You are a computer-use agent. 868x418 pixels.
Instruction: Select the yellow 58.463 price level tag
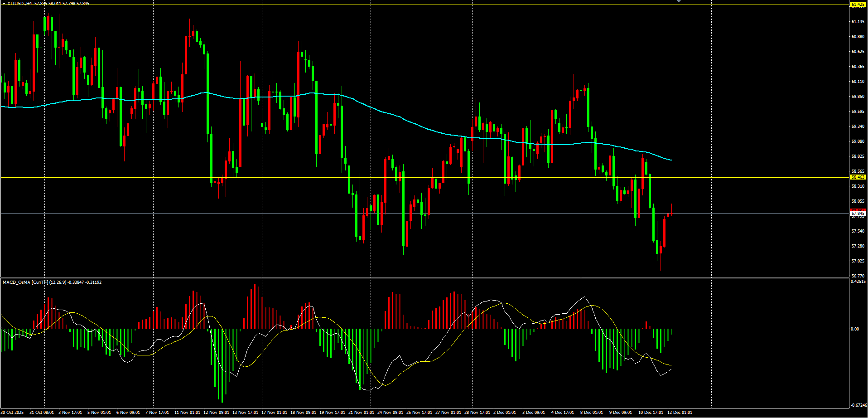point(858,177)
